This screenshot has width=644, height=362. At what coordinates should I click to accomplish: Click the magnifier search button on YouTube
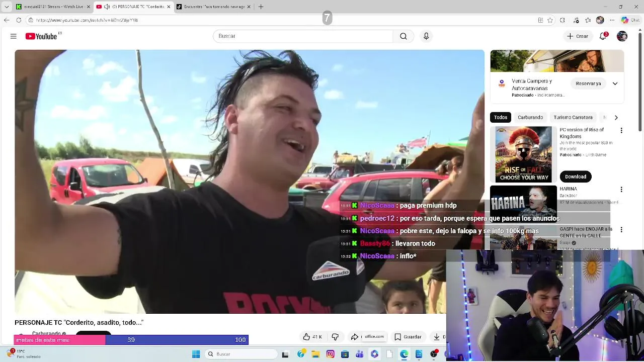(403, 36)
